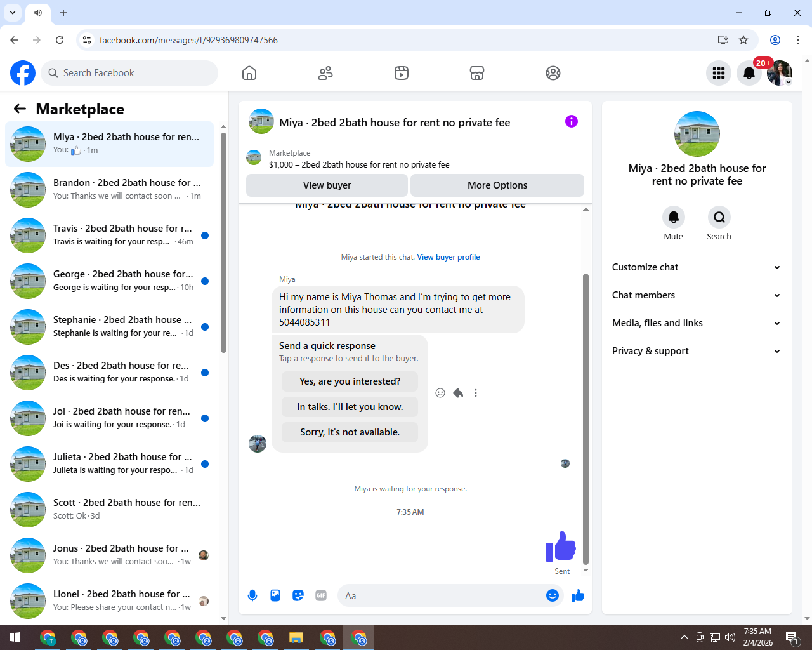Open Chrome's three-dot menu
Viewport: 812px width, 650px height.
(798, 40)
